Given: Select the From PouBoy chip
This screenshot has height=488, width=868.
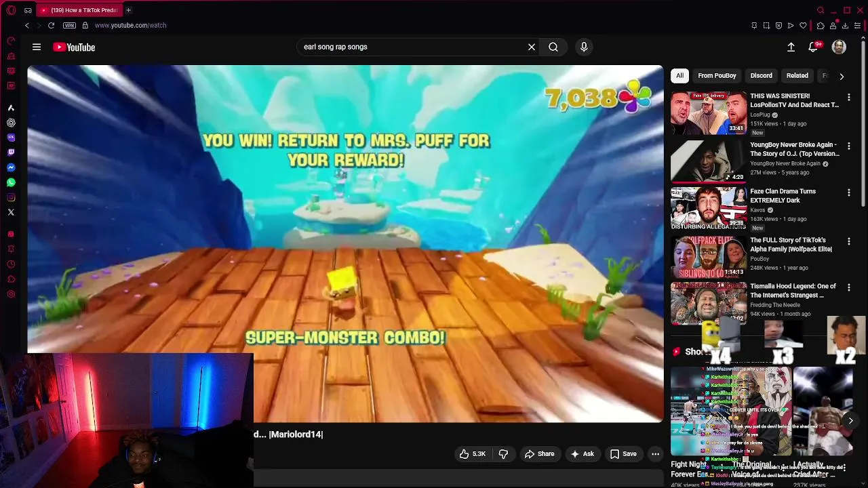Looking at the screenshot, I should pyautogui.click(x=717, y=76).
